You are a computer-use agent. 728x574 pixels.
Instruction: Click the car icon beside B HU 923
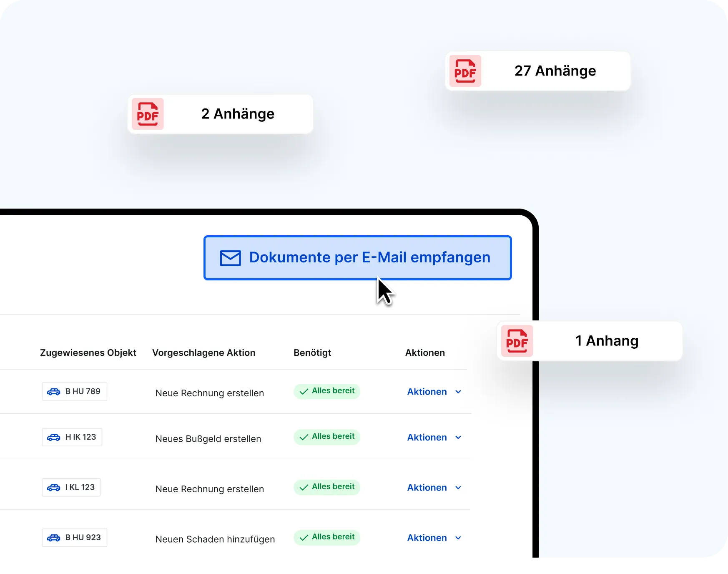click(x=54, y=538)
